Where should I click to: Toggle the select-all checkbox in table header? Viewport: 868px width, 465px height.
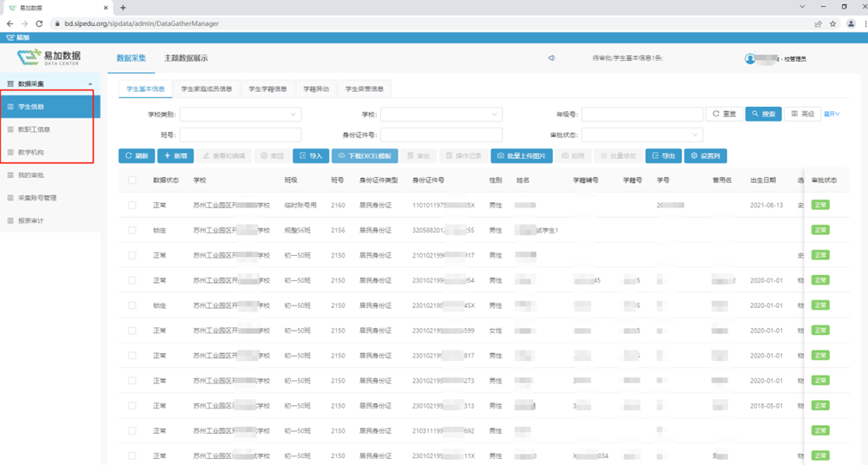tap(132, 180)
